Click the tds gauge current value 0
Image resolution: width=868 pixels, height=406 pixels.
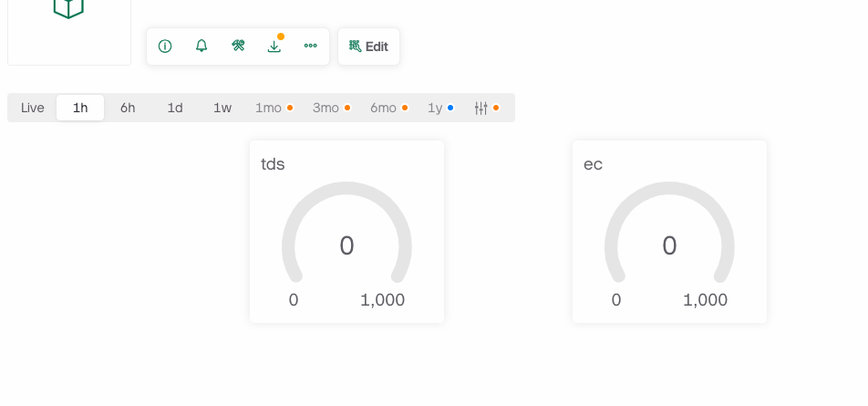pos(346,246)
